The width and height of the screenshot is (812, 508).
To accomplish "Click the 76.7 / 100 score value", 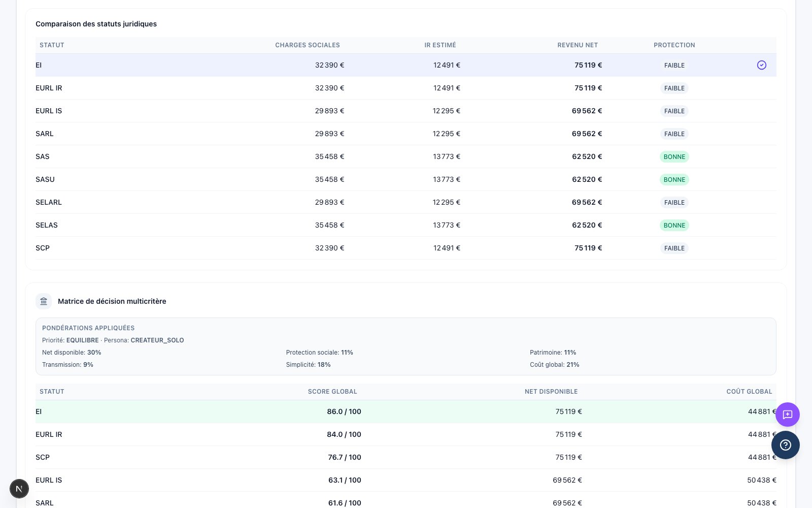I will point(345,457).
